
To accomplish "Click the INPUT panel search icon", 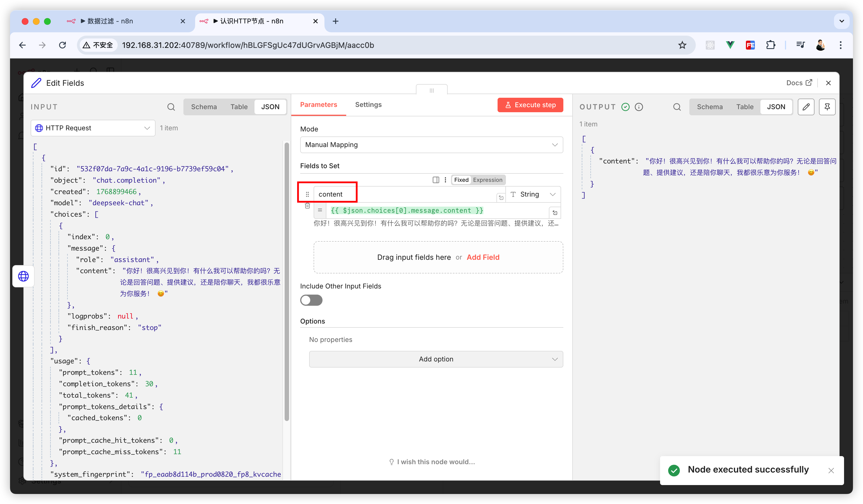I will pos(171,107).
